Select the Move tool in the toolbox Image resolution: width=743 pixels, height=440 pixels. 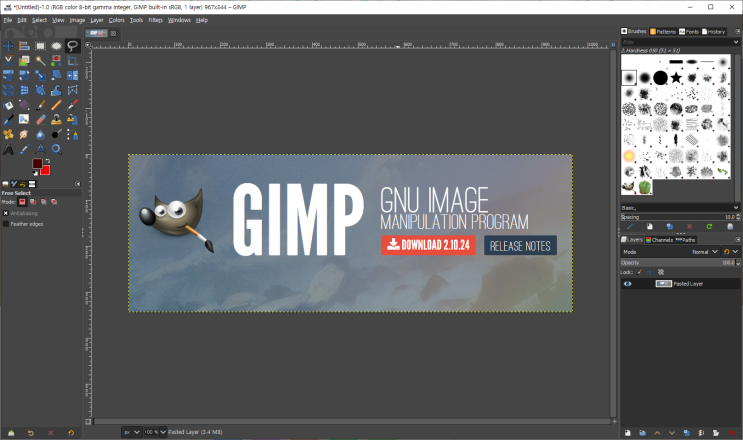(8, 46)
